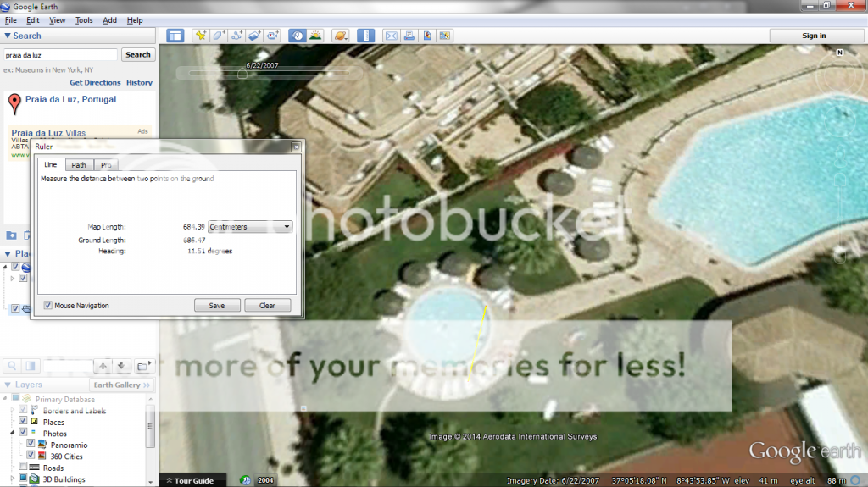Click the clock icon in status bar
This screenshot has height=487, width=868.
click(x=245, y=480)
